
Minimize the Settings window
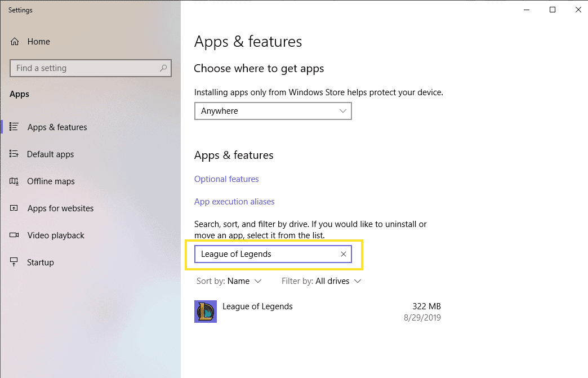(527, 10)
